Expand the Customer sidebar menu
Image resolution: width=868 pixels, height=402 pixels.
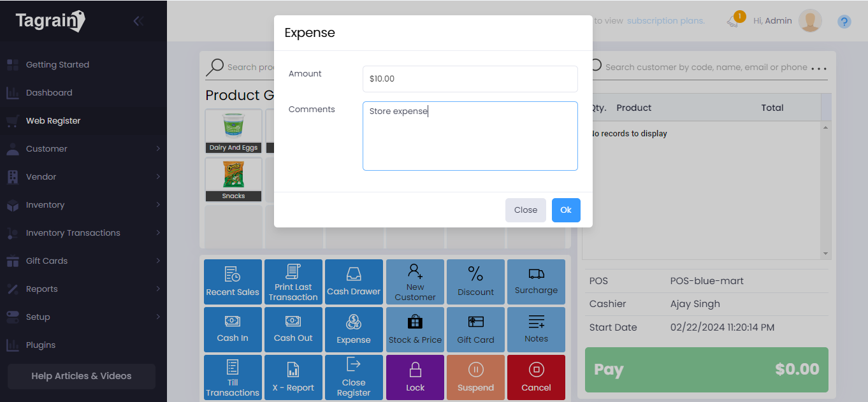[83, 148]
